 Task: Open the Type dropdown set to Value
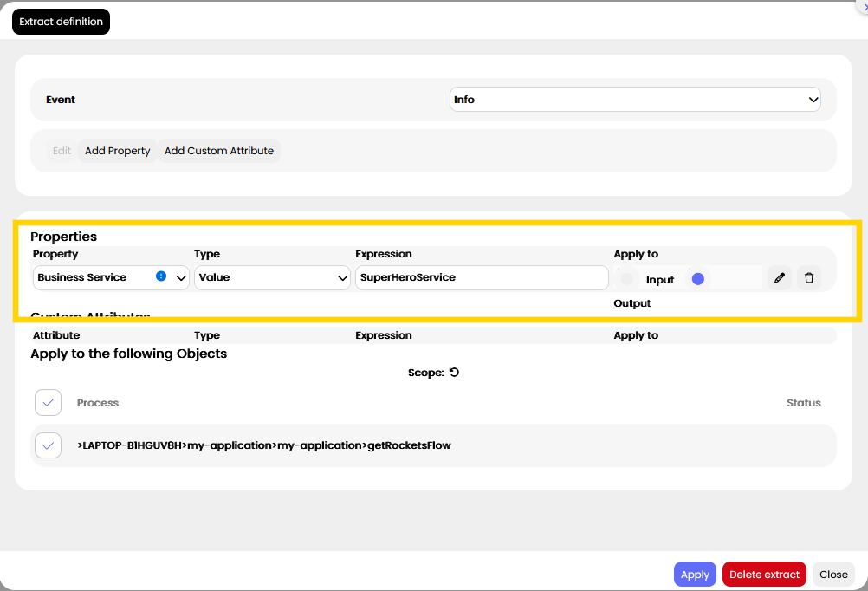pyautogui.click(x=272, y=277)
